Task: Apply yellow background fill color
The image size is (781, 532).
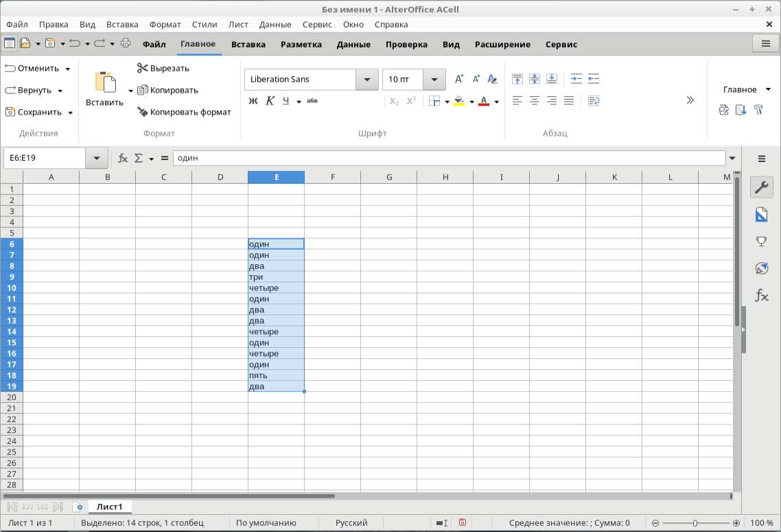Action: tap(459, 101)
